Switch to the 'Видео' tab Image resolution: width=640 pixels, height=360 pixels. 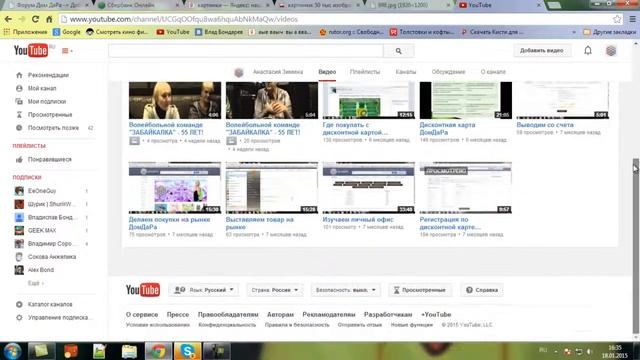pyautogui.click(x=327, y=72)
